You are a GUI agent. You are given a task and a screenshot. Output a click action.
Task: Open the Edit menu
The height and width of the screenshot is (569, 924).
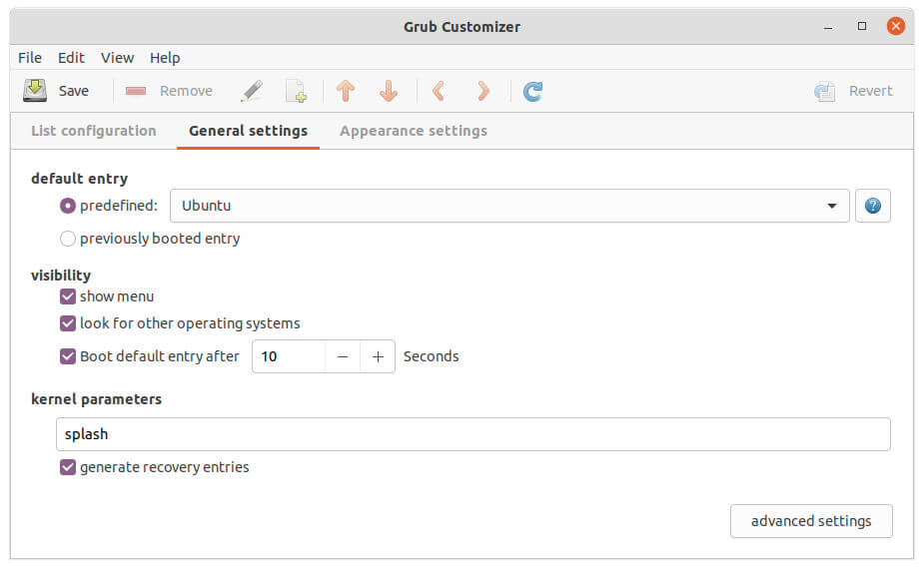(71, 58)
